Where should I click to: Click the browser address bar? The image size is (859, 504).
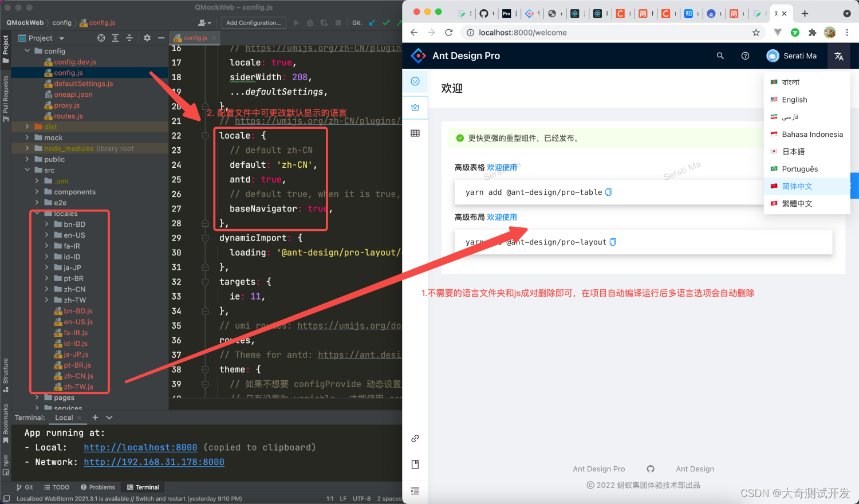[612, 33]
